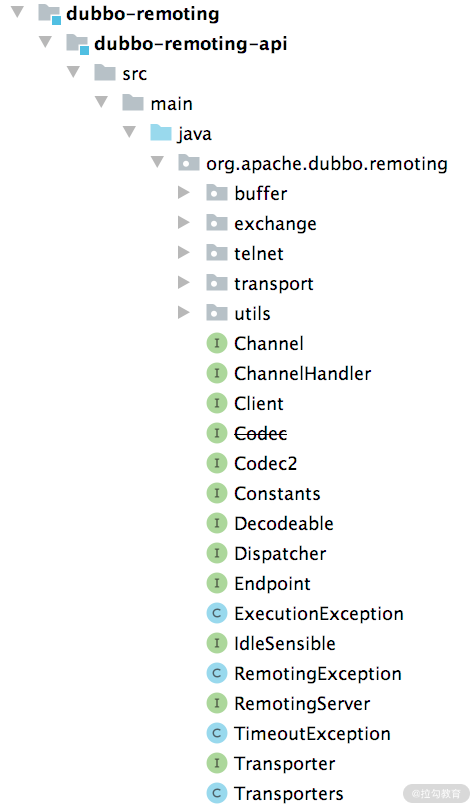Expand the exchange package
476x809 pixels.
[x=184, y=222]
